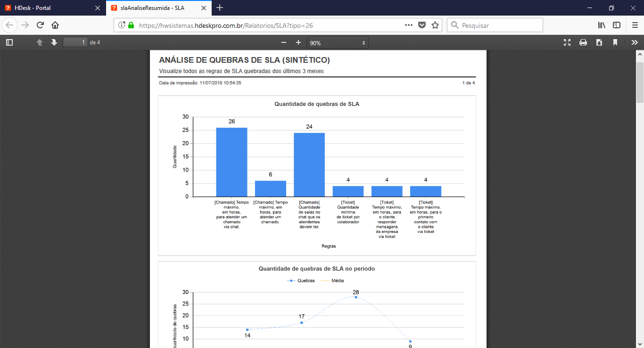
Task: Click the bar with value 6
Action: [x=271, y=189]
